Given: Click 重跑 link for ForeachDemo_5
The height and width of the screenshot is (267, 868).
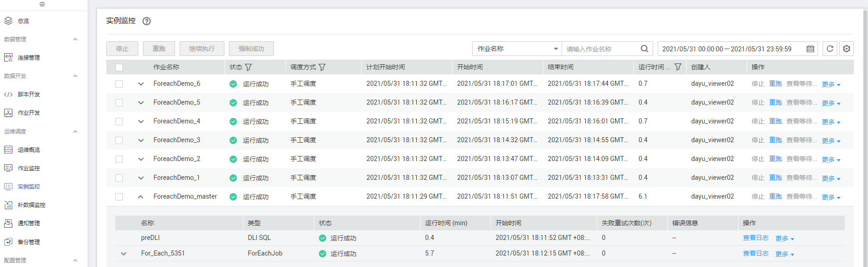Looking at the screenshot, I should 775,102.
